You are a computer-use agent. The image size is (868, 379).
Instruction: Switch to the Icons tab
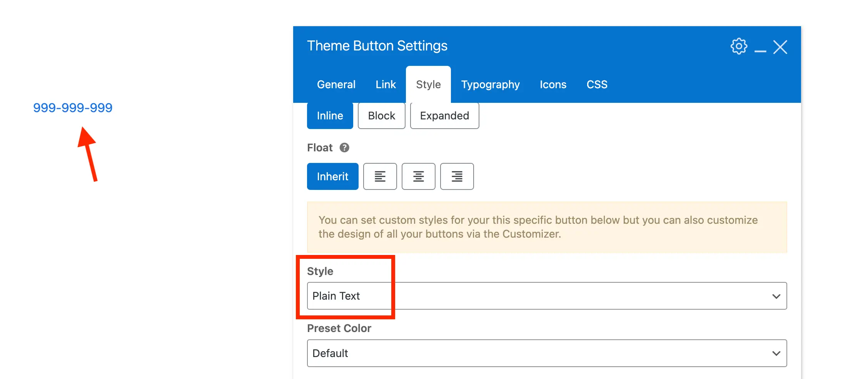(553, 84)
